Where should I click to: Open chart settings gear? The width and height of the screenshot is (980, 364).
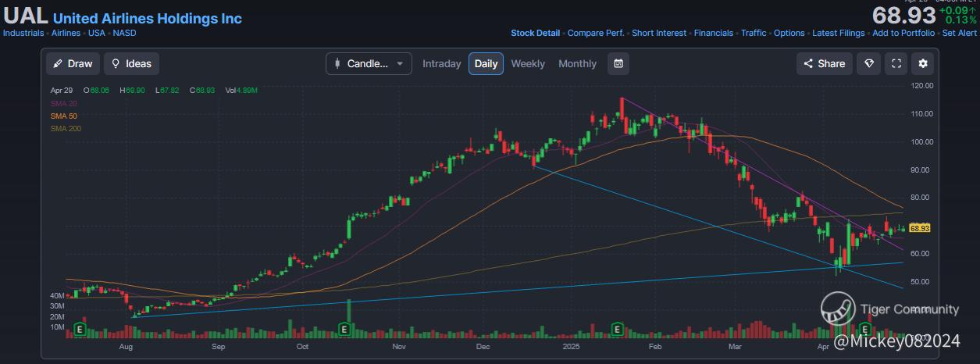click(x=923, y=63)
